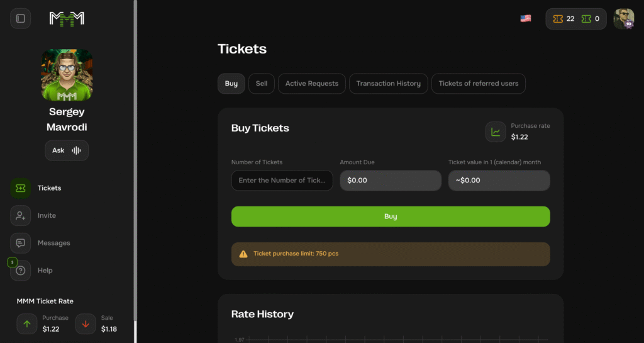644x343 pixels.
Task: Select Tickets of referred users tab
Action: click(478, 84)
